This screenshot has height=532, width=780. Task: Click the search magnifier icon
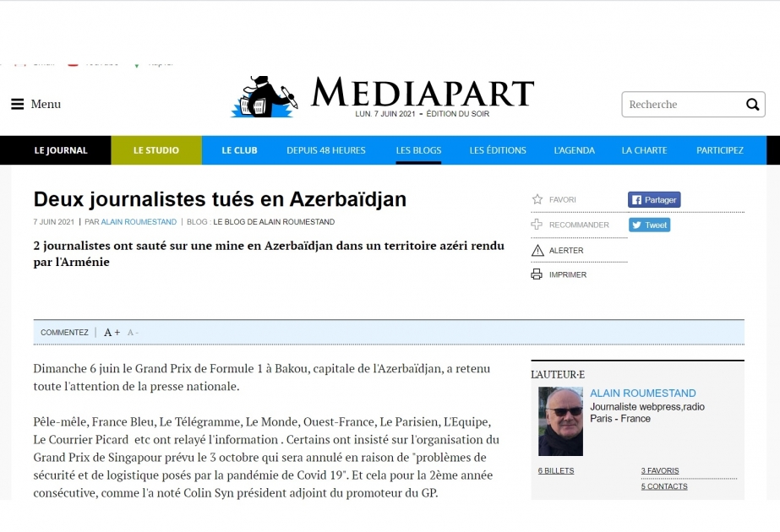(753, 105)
